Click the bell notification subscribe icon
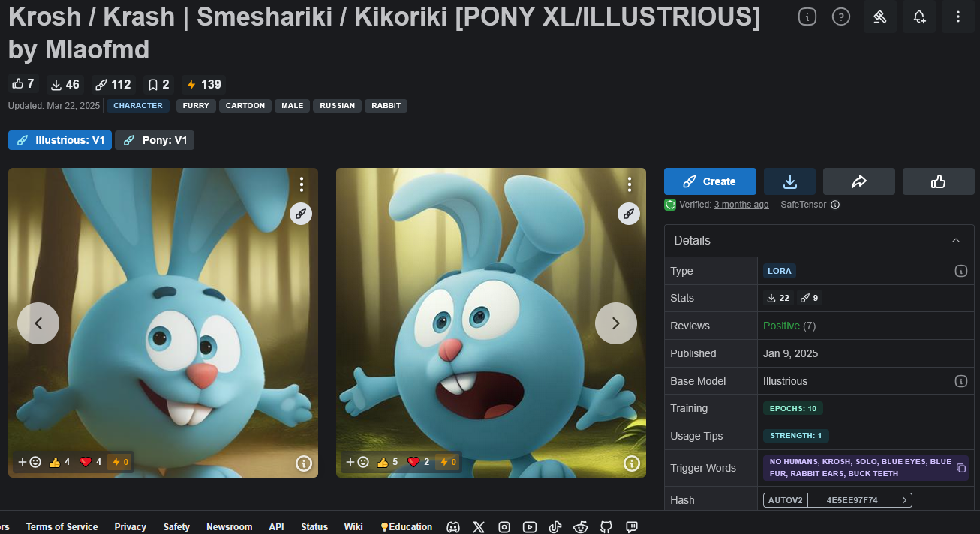The width and height of the screenshot is (980, 534). point(919,16)
